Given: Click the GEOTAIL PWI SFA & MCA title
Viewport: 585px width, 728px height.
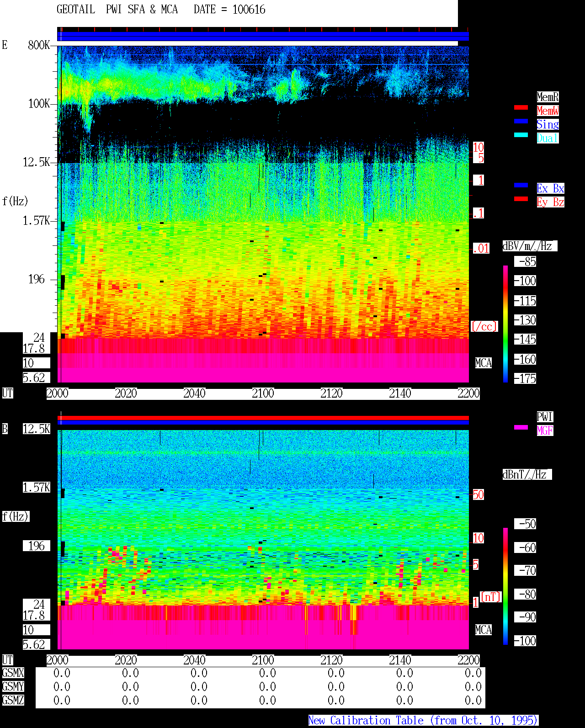Looking at the screenshot, I should tap(117, 10).
